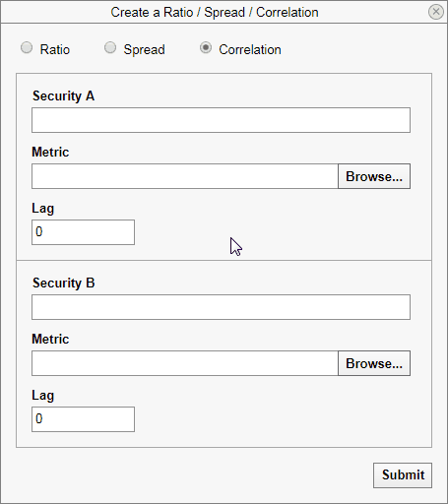Browse metrics for Security A
Image resolution: width=448 pixels, height=504 pixels.
[x=374, y=176]
